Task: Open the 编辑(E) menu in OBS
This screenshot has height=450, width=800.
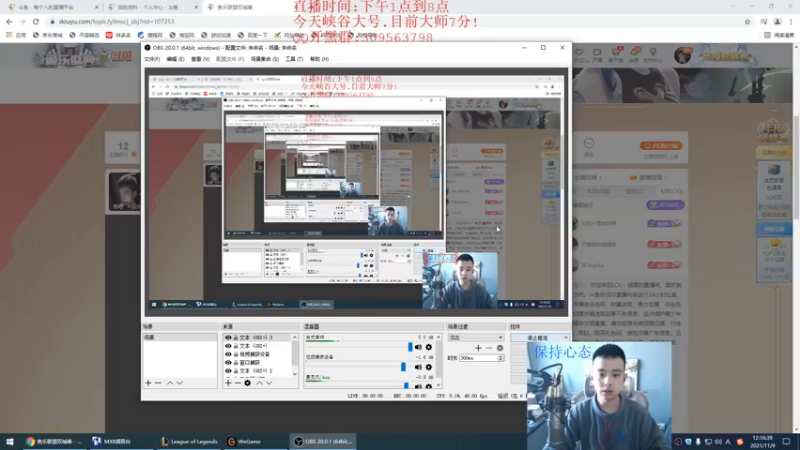Action: click(176, 59)
